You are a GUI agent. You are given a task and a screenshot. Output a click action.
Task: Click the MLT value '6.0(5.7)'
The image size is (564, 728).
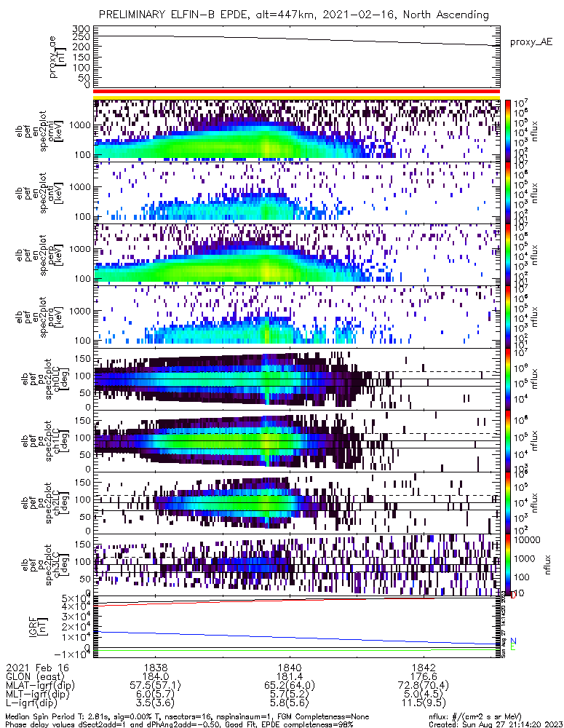156,694
